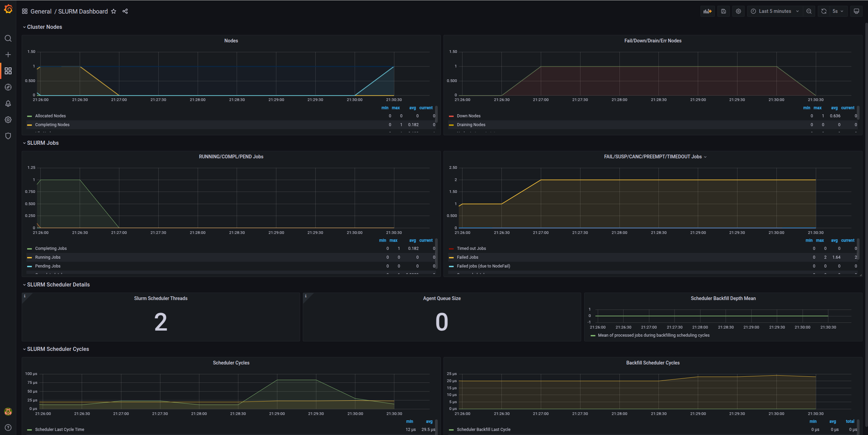Open Alerting via the sidebar bell icon
The image size is (868, 435).
point(8,103)
